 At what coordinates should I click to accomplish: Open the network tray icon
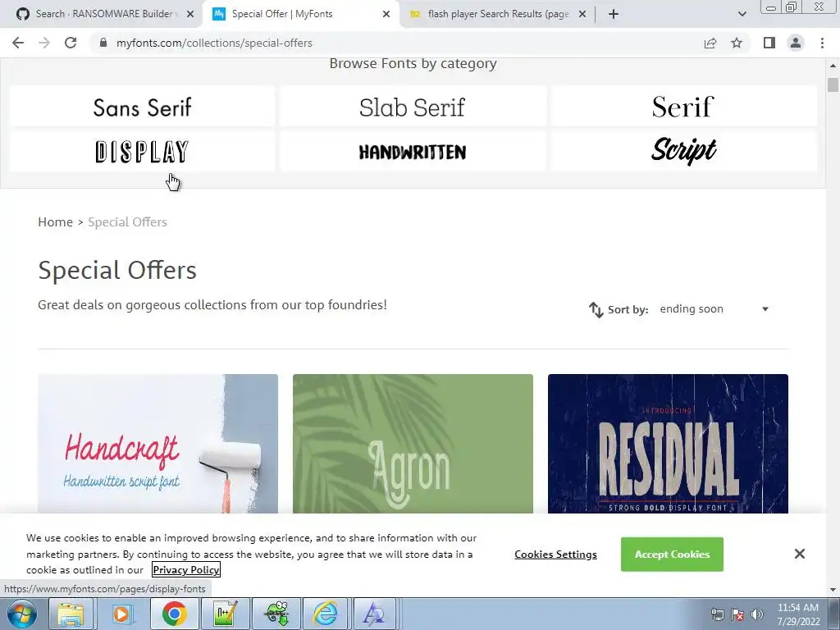pos(717,614)
